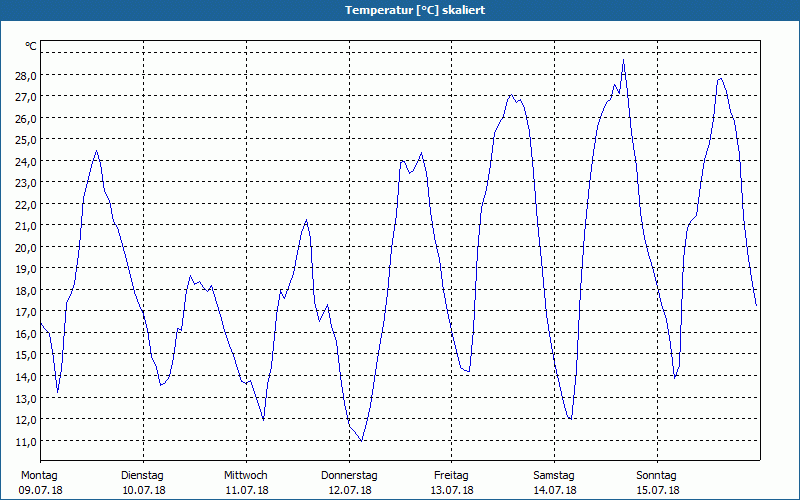Image resolution: width=800 pixels, height=500 pixels.
Task: Click the 22,0 y-axis label
Action: (x=26, y=205)
